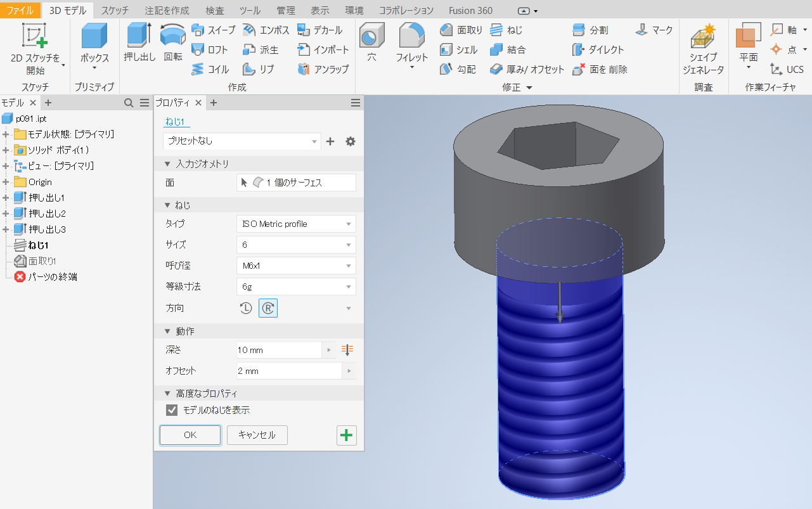Click the 深さ value field showing 10 mm
The image size is (812, 509).
279,349
